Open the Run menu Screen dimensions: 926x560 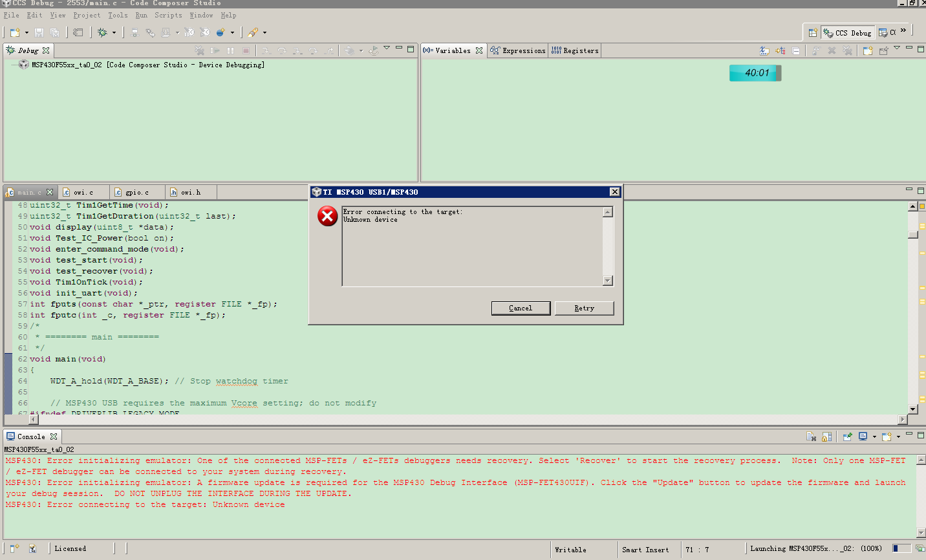[141, 16]
